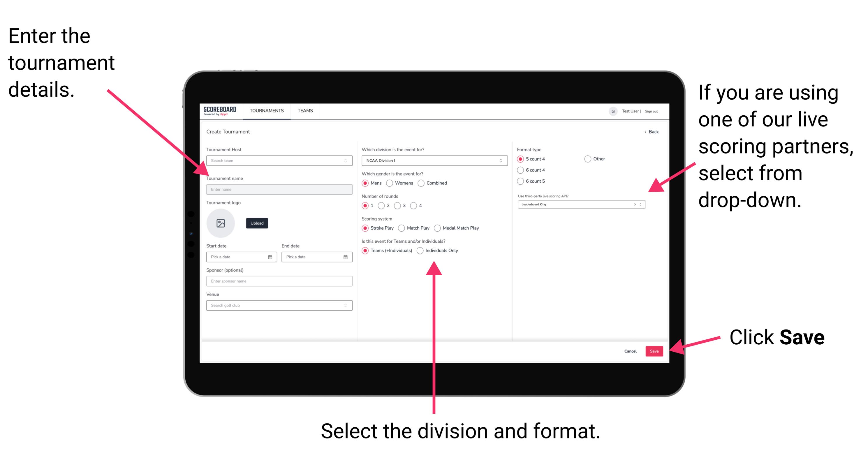Click the live scoring API clear icon

[633, 205]
